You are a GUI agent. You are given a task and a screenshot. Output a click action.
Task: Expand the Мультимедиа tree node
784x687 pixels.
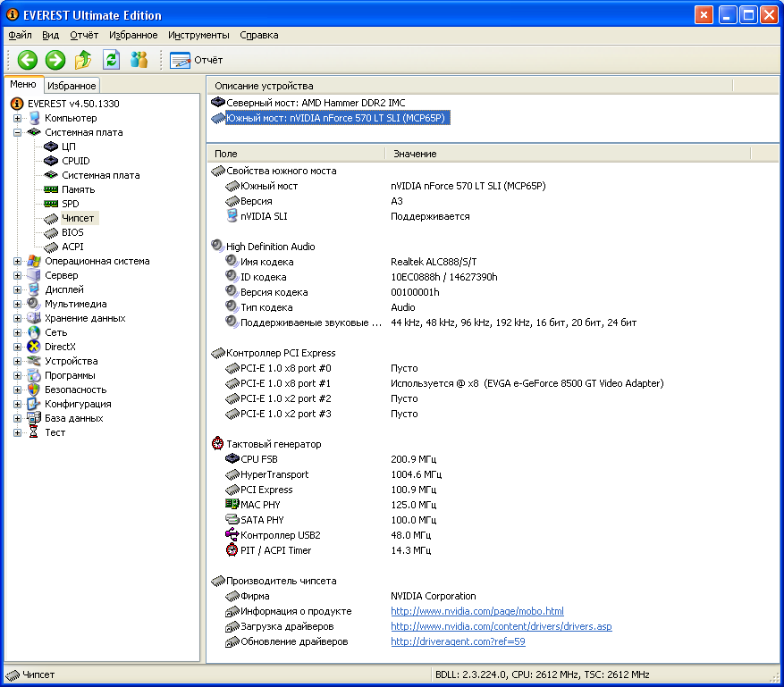pos(17,305)
